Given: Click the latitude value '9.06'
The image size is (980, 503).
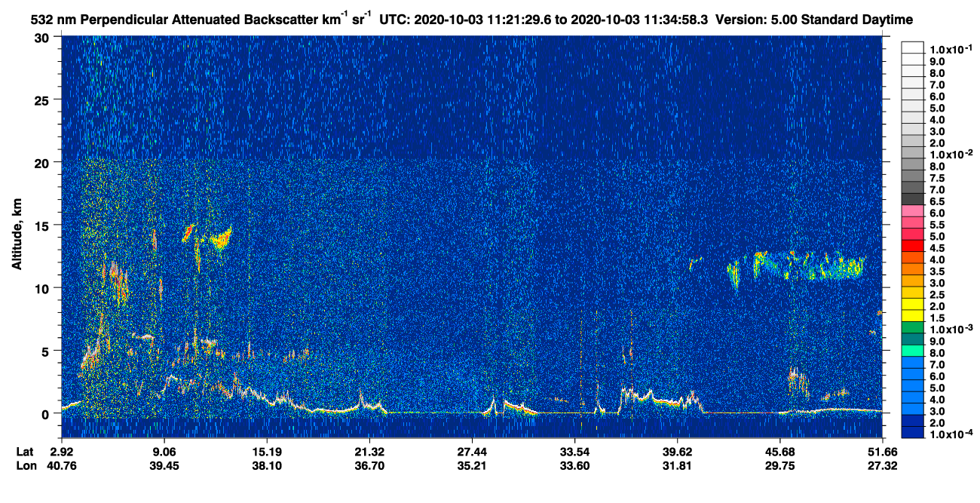Looking at the screenshot, I should click(x=164, y=451).
